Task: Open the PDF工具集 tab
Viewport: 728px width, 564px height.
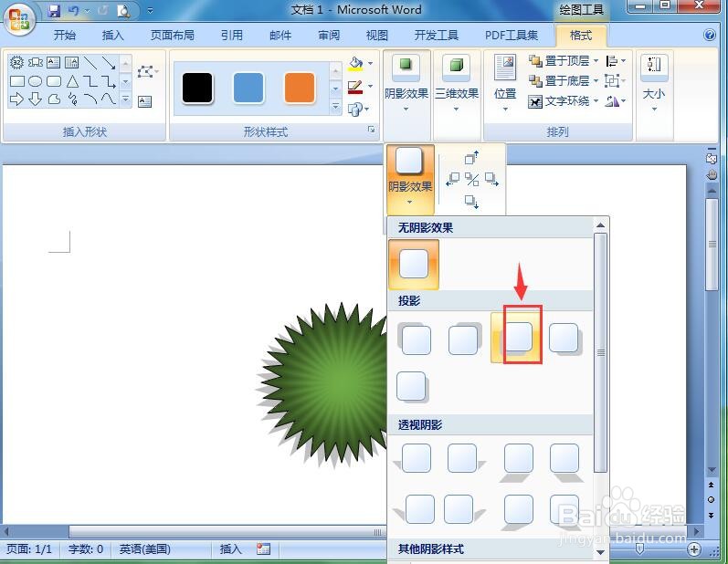Action: [512, 36]
